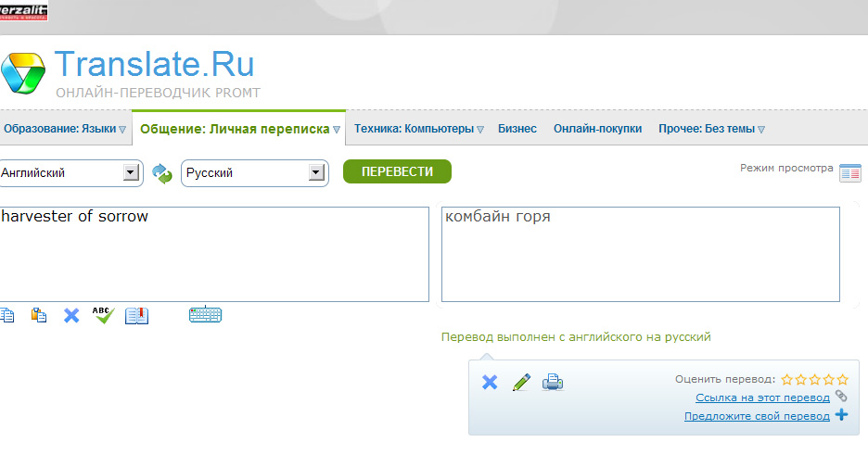The height and width of the screenshot is (467, 868).
Task: Edit the translation with the pencil icon
Action: click(x=521, y=383)
